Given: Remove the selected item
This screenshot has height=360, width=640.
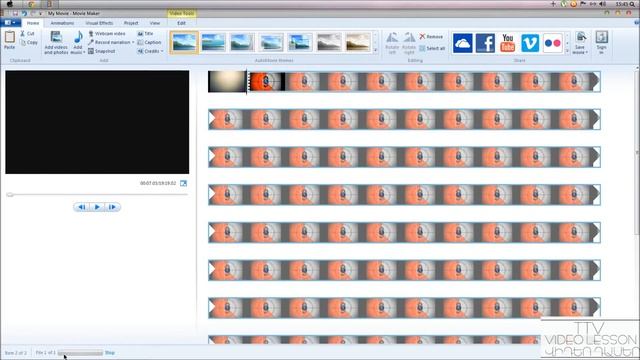Looking at the screenshot, I should pyautogui.click(x=431, y=37).
